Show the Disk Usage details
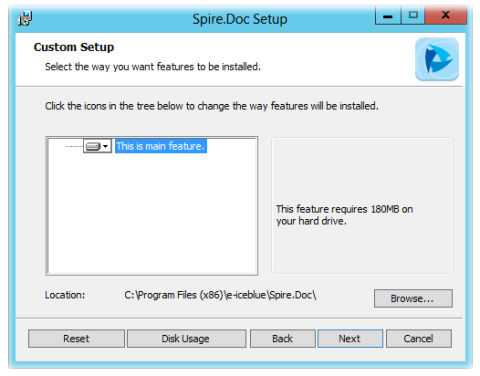Image resolution: width=480 pixels, height=376 pixels. point(186,339)
